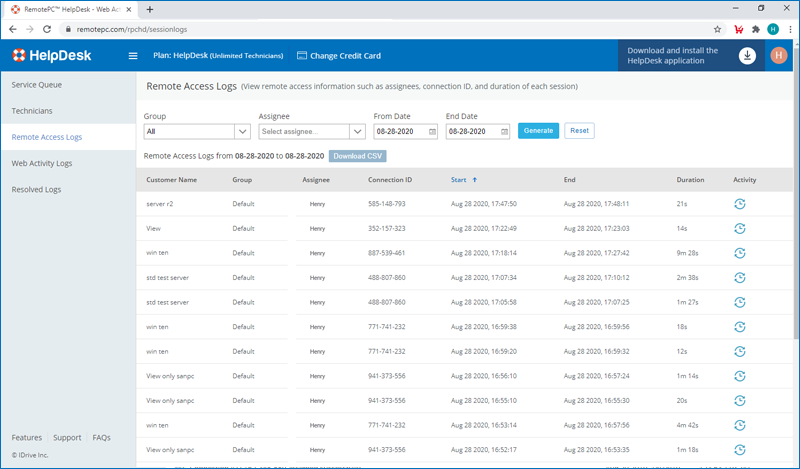
Task: Download CSV of access logs
Action: (x=357, y=156)
